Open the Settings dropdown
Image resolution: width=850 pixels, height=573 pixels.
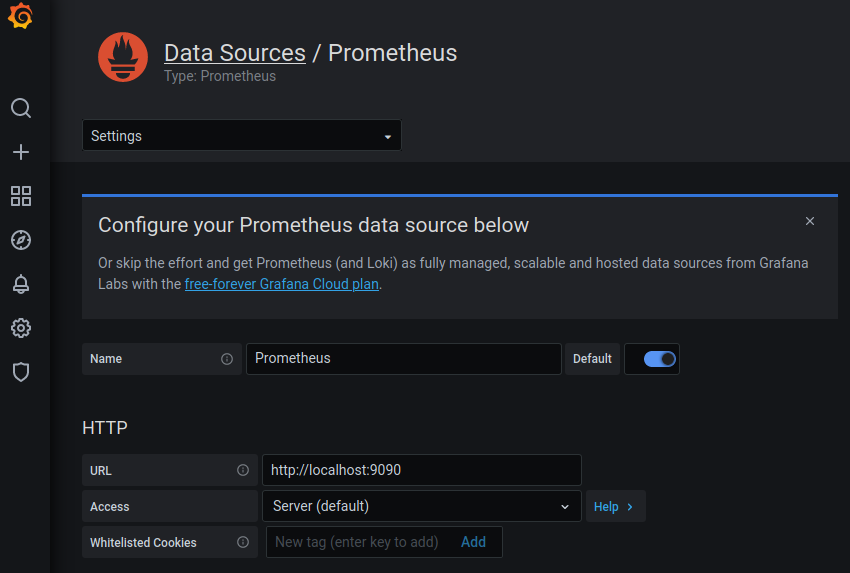click(242, 136)
